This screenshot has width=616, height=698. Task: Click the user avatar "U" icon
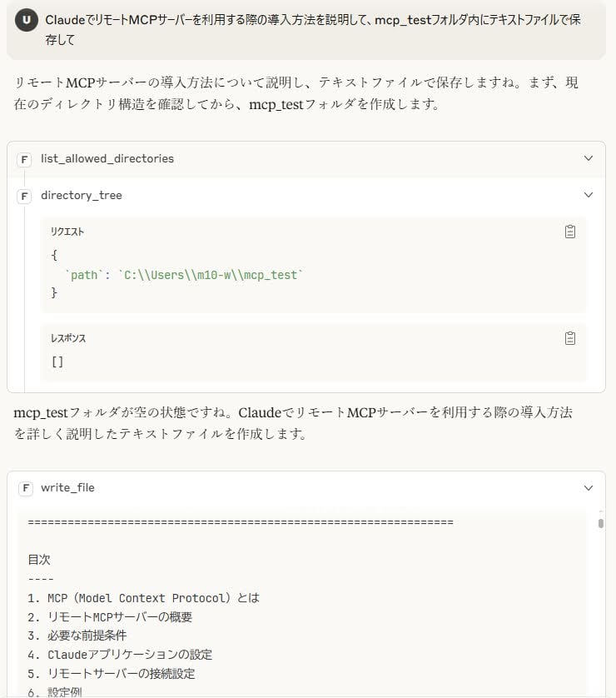[27, 20]
